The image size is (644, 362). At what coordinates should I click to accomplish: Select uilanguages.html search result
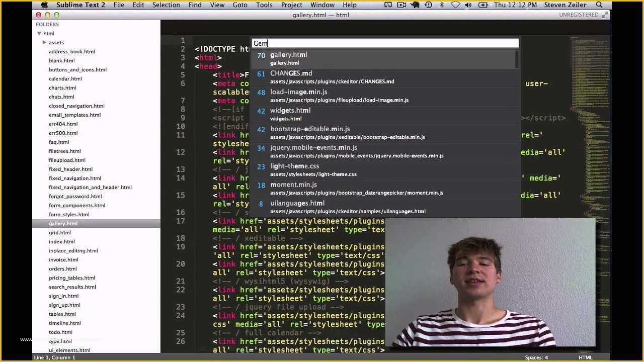click(x=383, y=207)
